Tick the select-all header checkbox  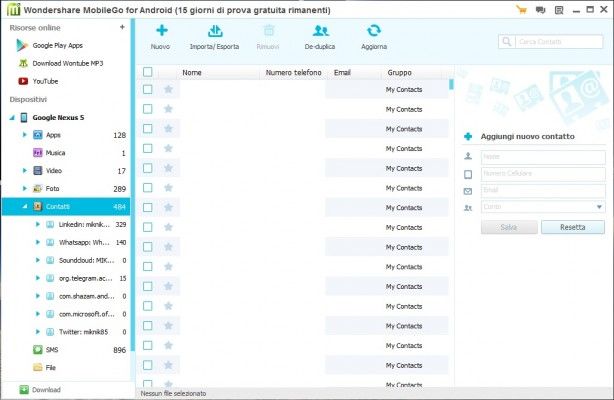(x=148, y=72)
